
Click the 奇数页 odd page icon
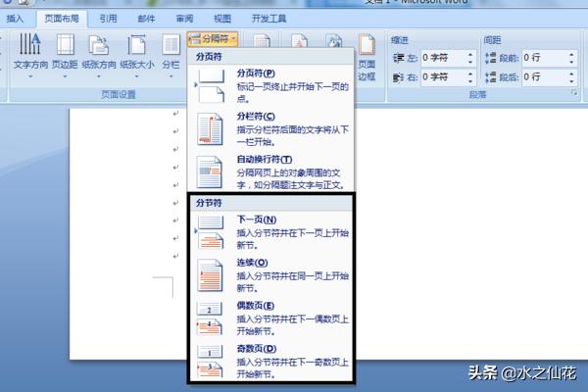tap(210, 362)
